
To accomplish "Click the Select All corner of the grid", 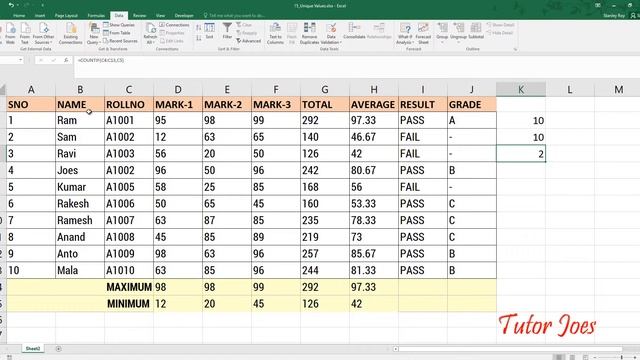I will click(3, 89).
